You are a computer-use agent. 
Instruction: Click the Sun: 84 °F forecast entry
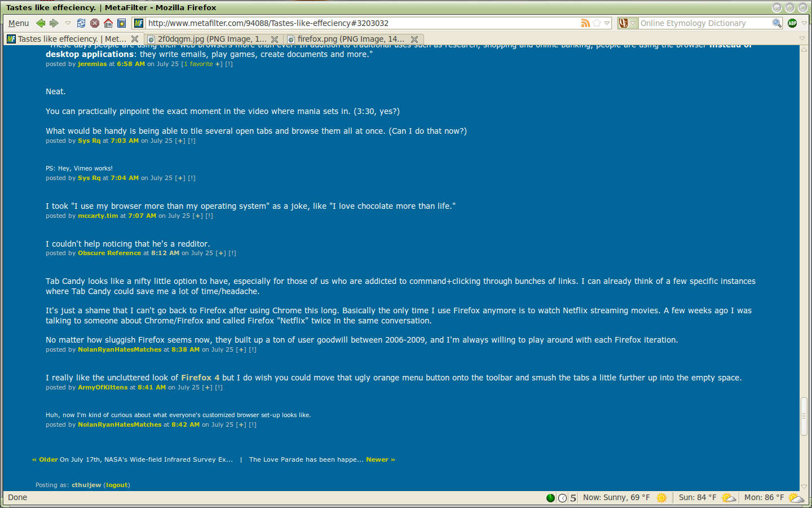(x=707, y=498)
